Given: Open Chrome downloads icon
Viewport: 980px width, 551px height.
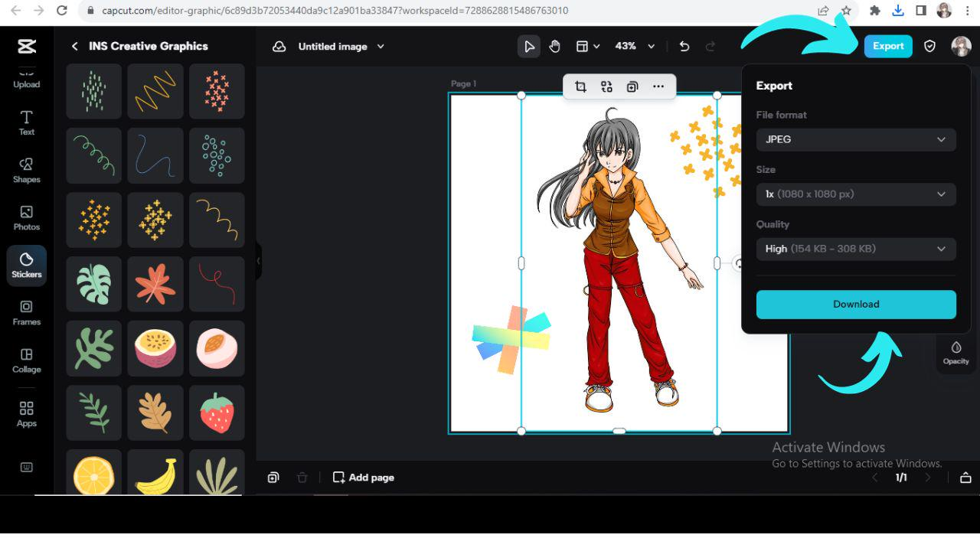Looking at the screenshot, I should point(898,11).
